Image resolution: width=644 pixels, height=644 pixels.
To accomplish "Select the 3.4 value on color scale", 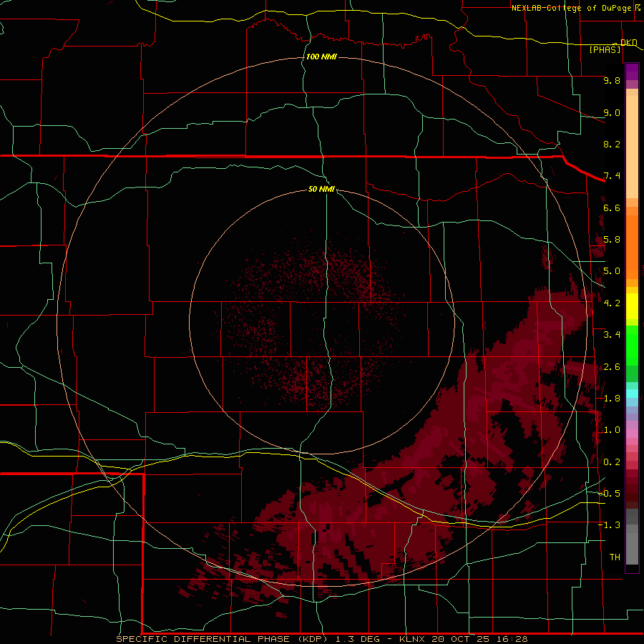I will pos(612,335).
